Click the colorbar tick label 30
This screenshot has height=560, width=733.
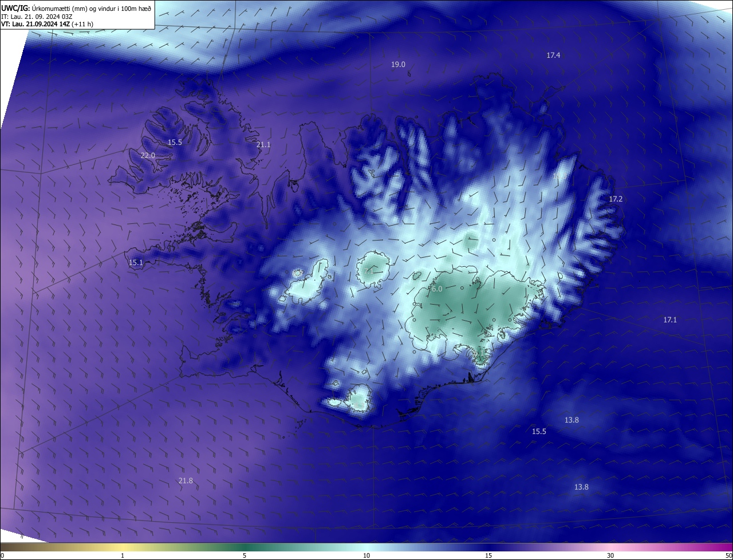[610, 555]
